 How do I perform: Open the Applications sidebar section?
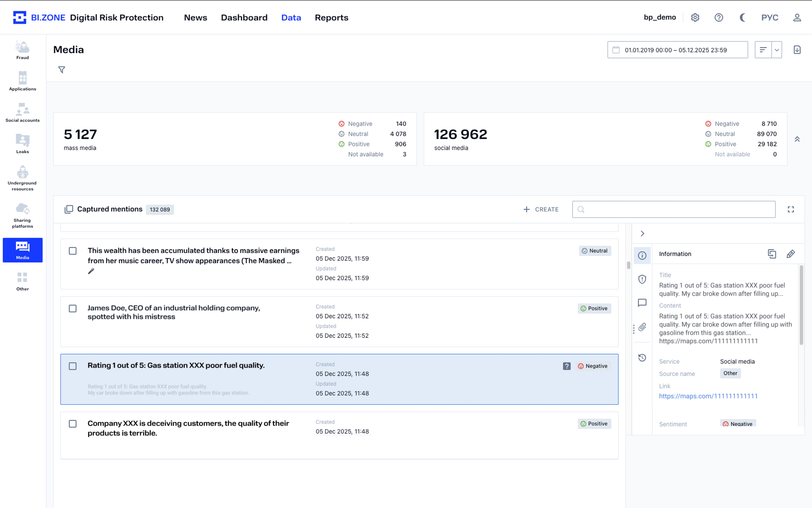tap(22, 81)
